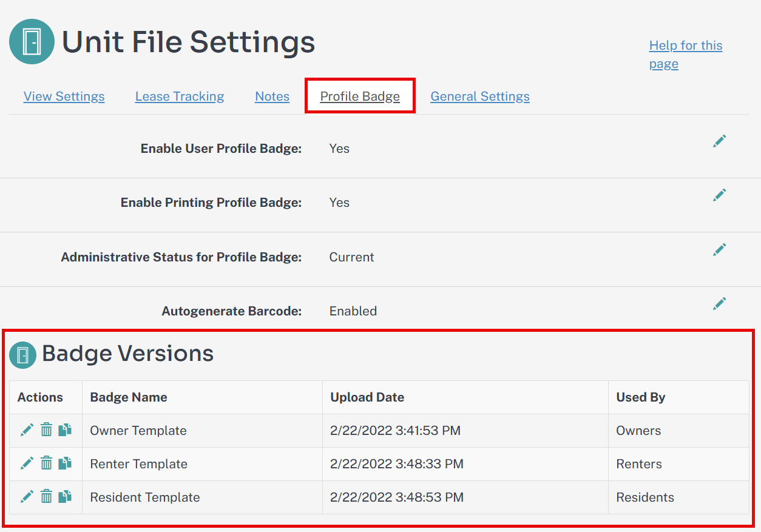Select the Notes tab

point(271,96)
